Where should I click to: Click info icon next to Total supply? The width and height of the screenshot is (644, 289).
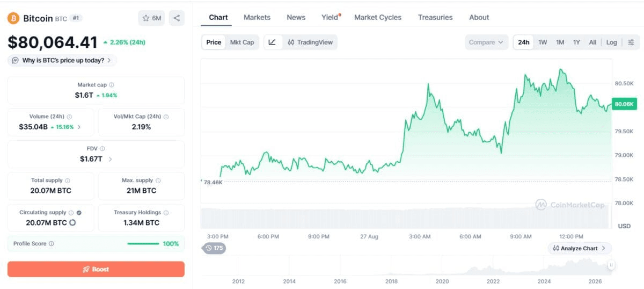[x=68, y=180]
